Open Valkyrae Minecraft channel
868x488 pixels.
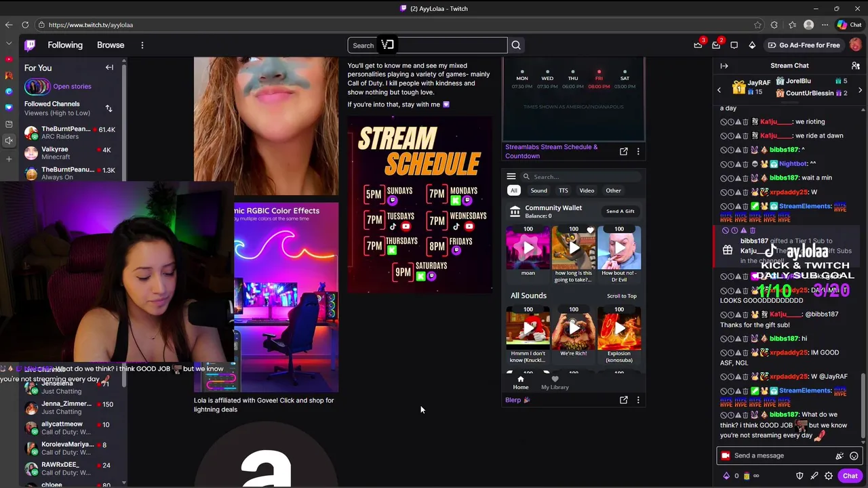click(x=71, y=153)
